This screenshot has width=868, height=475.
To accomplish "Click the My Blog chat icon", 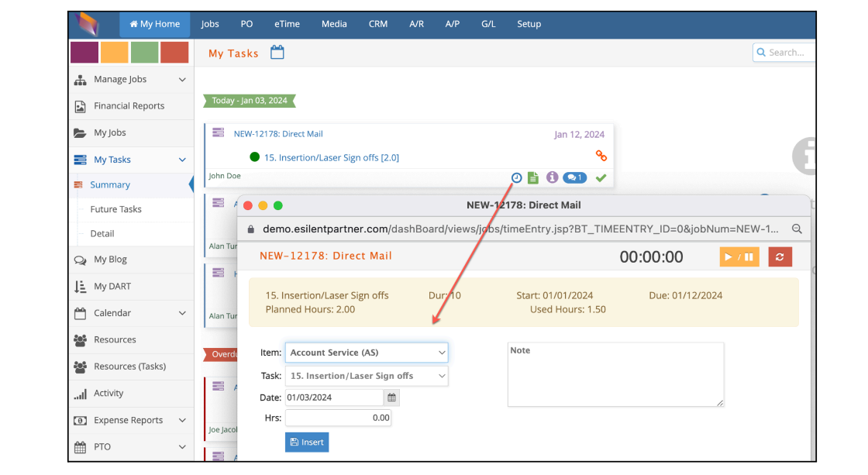I will point(81,260).
